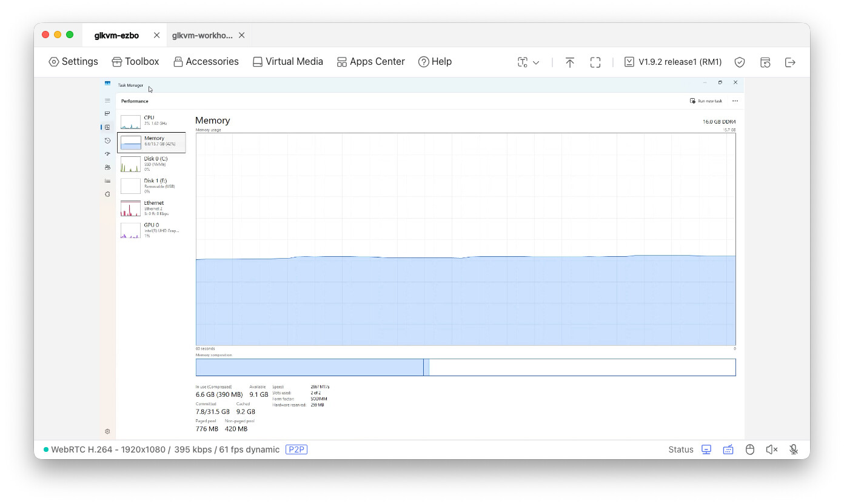Open the Processes page in Task Manager sidebar
The height and width of the screenshot is (504, 844).
(x=107, y=114)
